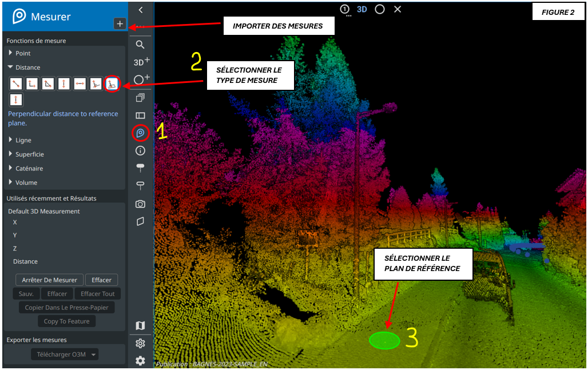Collapse the side panel with the left chevron
The height and width of the screenshot is (370, 588).
(x=141, y=10)
